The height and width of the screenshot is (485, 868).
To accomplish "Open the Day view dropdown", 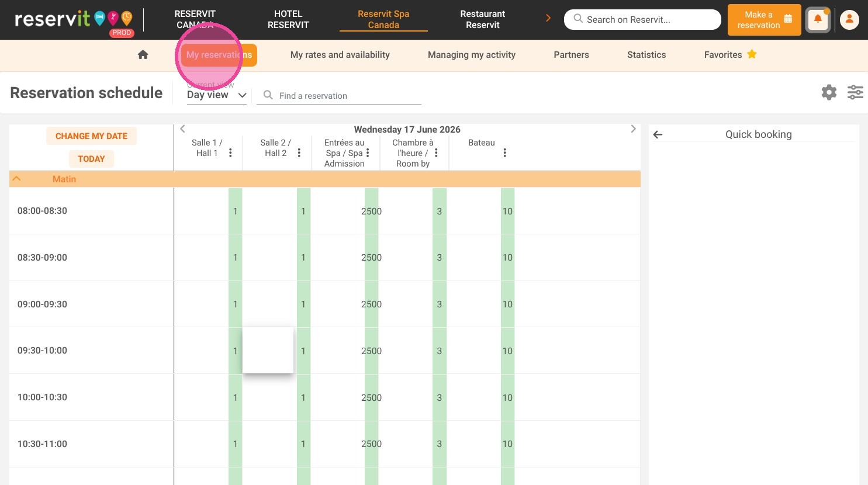I will (217, 95).
